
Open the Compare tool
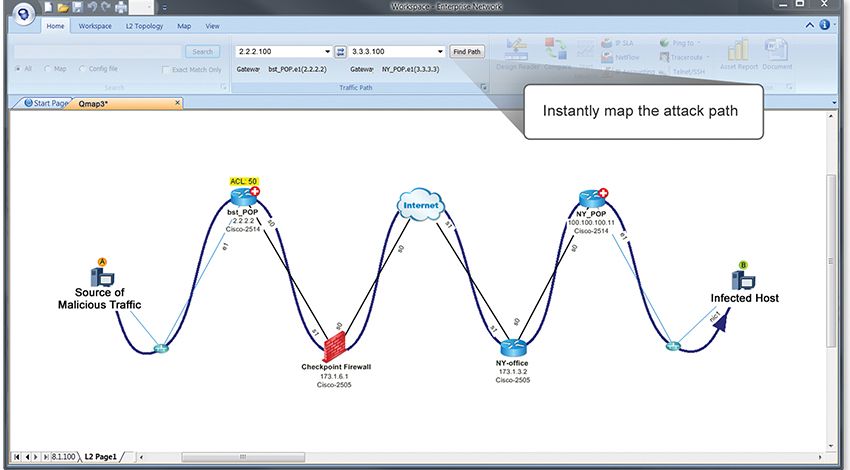click(557, 54)
